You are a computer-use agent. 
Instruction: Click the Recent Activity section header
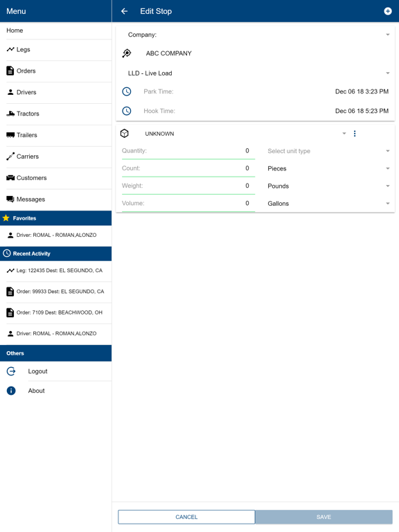pyautogui.click(x=55, y=254)
